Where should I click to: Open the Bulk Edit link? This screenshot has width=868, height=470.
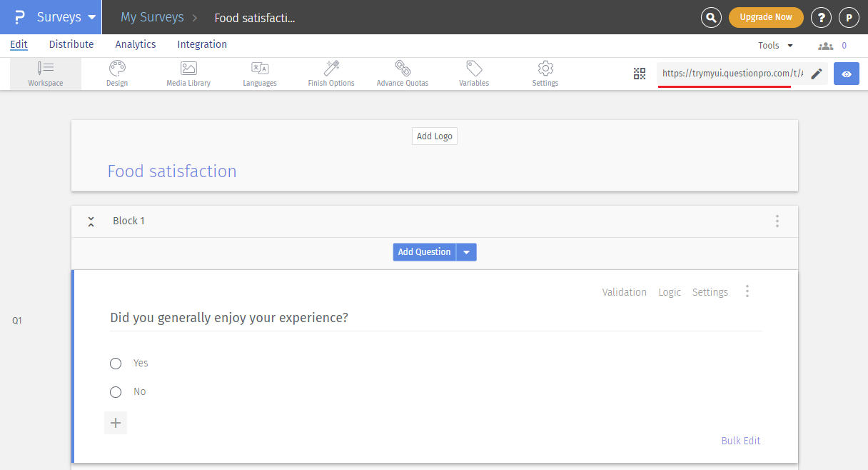coord(741,441)
